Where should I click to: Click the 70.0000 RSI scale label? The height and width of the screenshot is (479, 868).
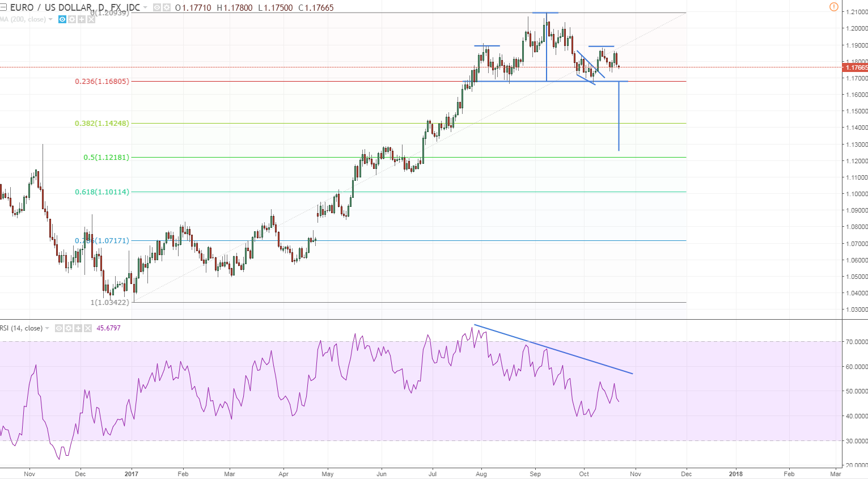tap(856, 342)
